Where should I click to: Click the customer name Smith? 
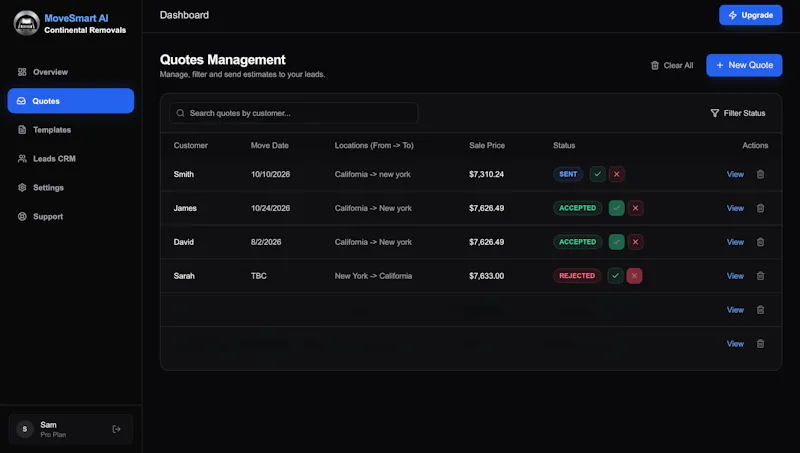tap(184, 174)
